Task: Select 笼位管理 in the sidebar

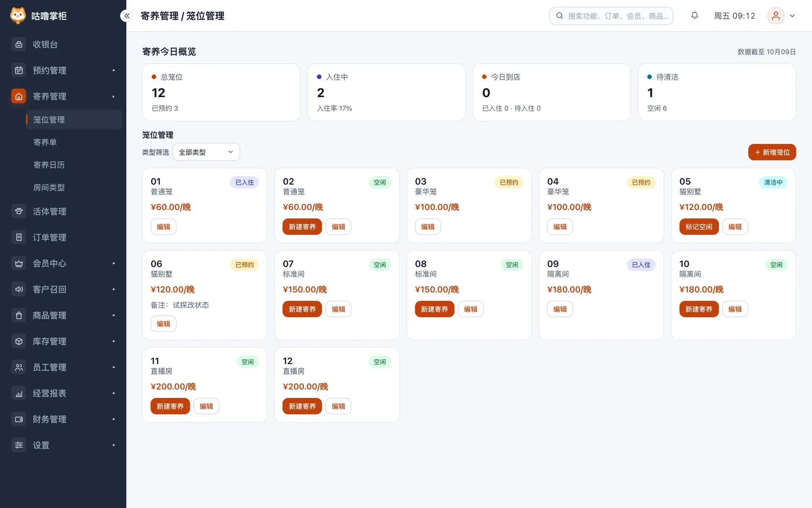Action: 74,120
